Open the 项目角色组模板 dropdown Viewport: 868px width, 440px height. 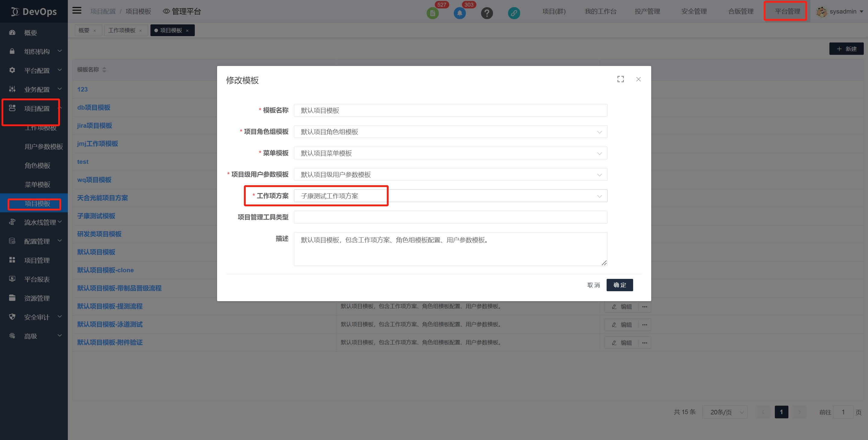click(450, 132)
